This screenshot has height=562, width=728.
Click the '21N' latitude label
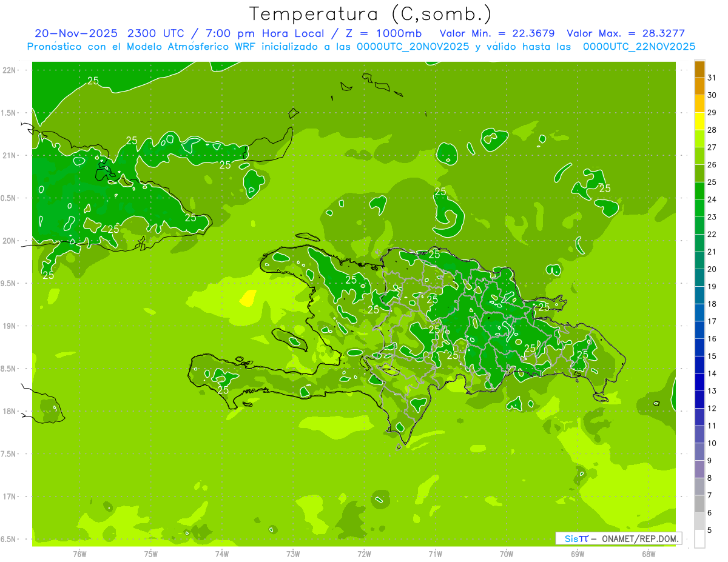[9, 155]
